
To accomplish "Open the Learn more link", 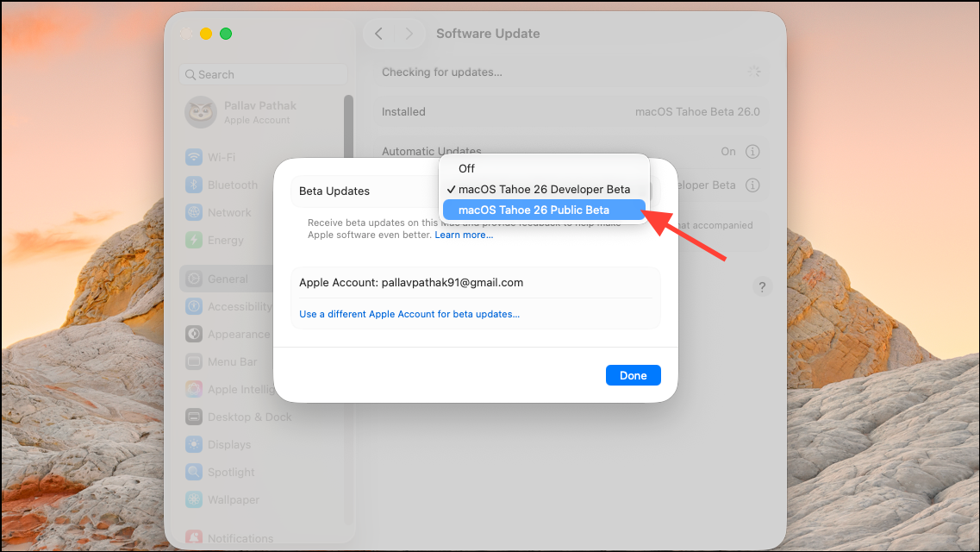I will pos(464,235).
